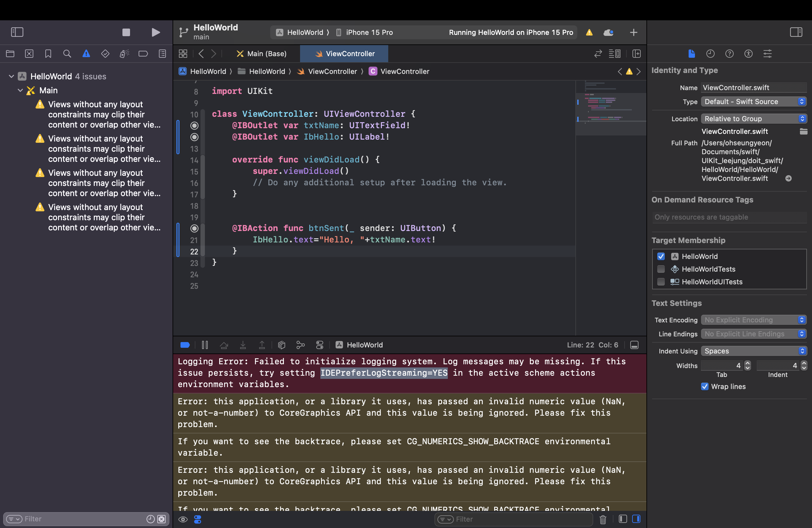Image resolution: width=812 pixels, height=528 pixels.
Task: Show the Quick Help inspector tab
Action: 730,54
